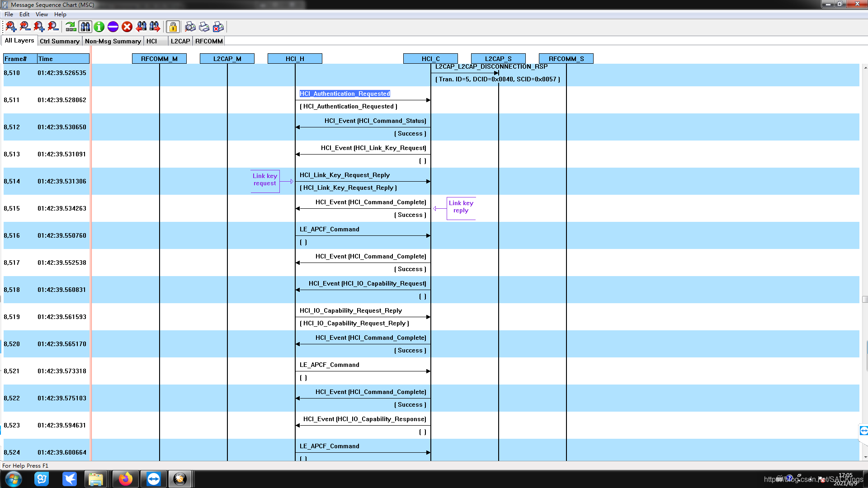The image size is (868, 488).
Task: Click the HCI_H node header
Action: point(295,59)
